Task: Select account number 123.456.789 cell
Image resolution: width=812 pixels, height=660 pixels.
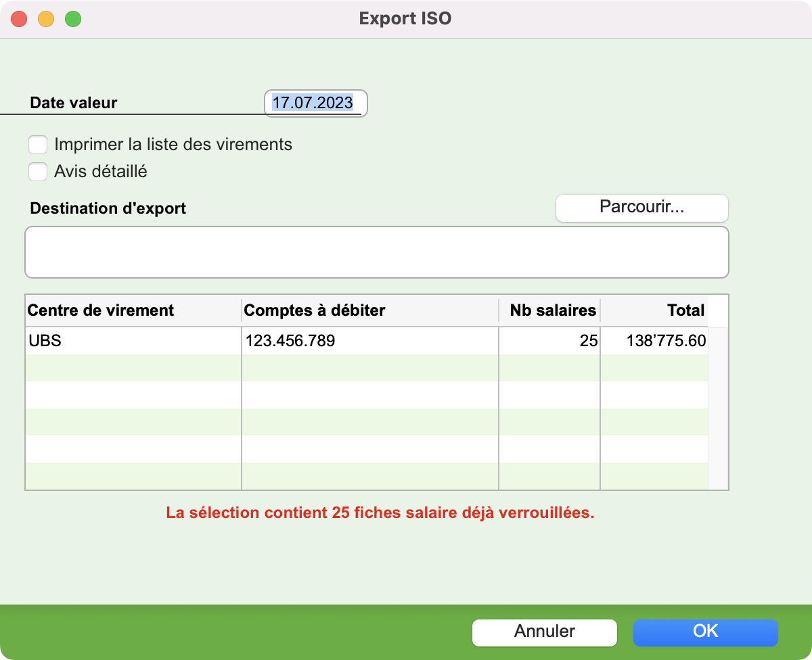Action: click(x=369, y=341)
